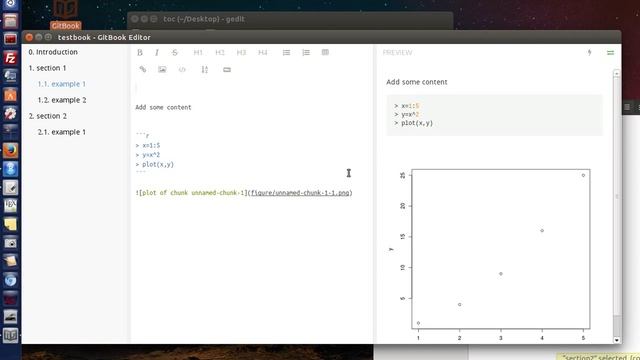The image size is (640, 360).
Task: Open the camera screenshot dock icon
Action: click(10, 243)
